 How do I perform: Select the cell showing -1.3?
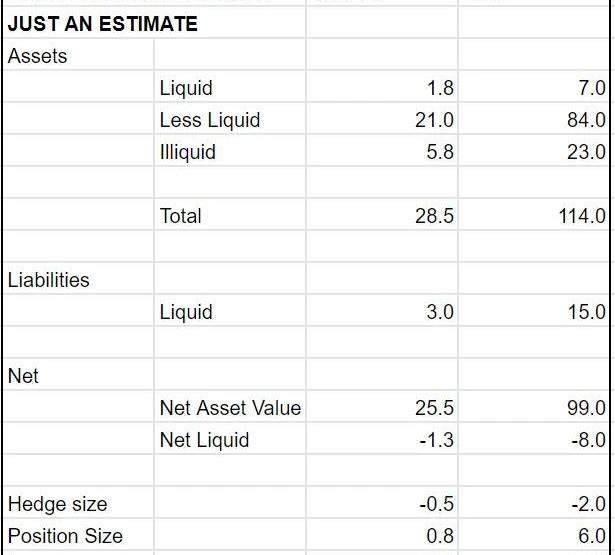point(436,440)
